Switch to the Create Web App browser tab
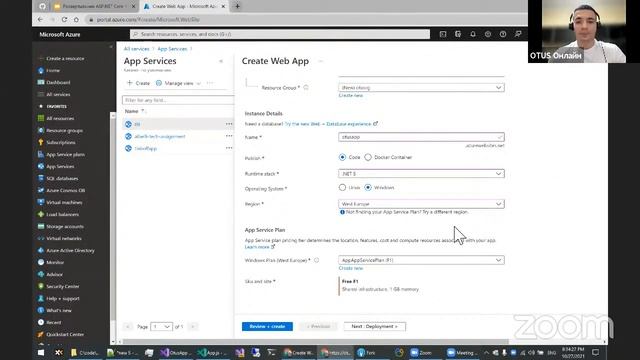 pos(184,7)
